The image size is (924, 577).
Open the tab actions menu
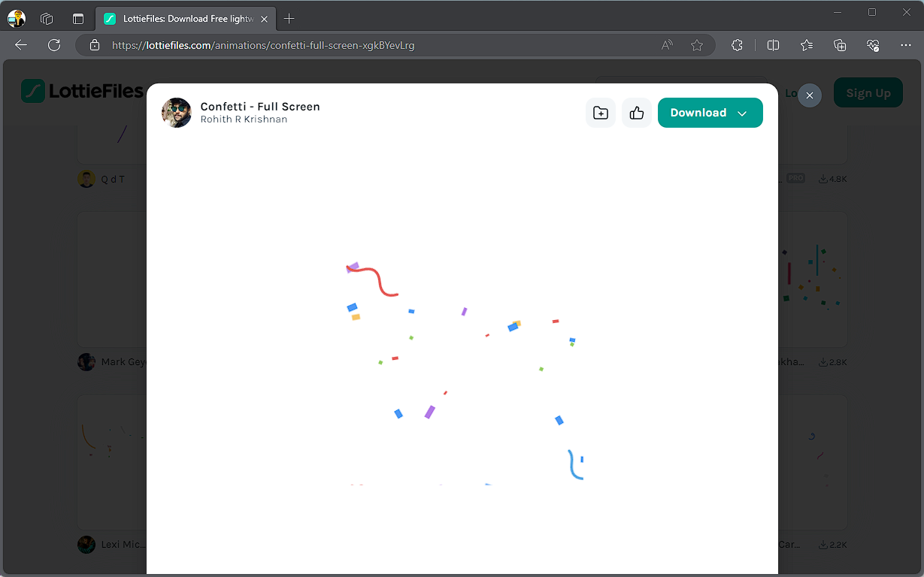click(x=78, y=19)
